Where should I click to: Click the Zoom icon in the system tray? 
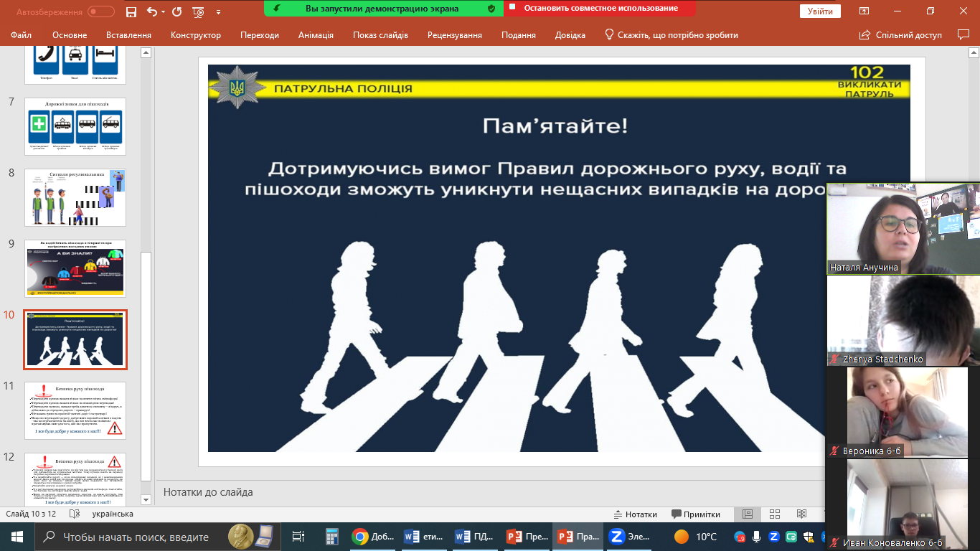(774, 537)
